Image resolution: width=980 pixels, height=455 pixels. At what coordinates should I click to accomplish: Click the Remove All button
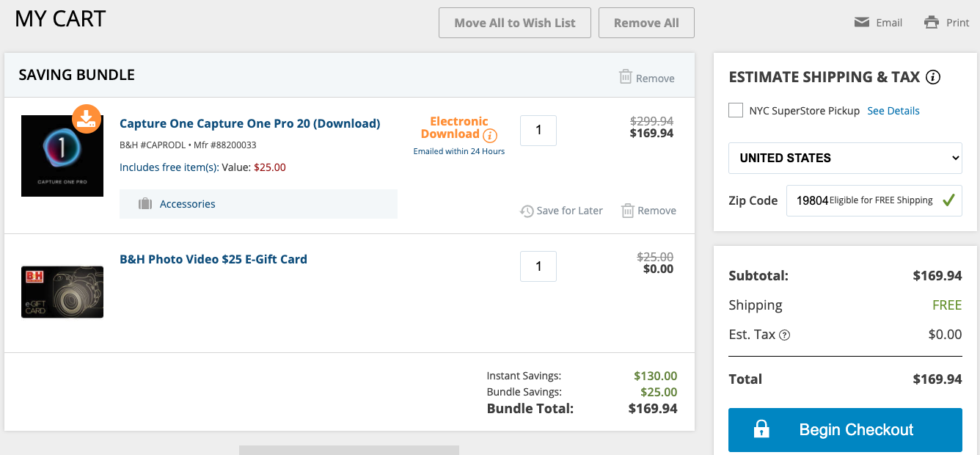coord(646,23)
